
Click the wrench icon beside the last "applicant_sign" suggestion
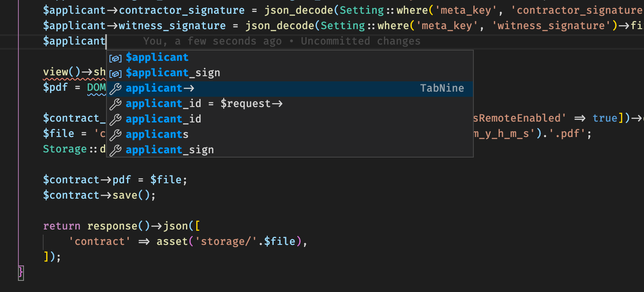(115, 150)
